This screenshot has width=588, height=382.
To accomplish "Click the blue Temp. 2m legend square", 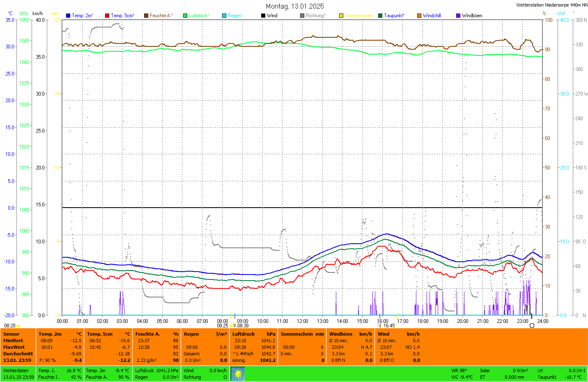I will click(68, 16).
